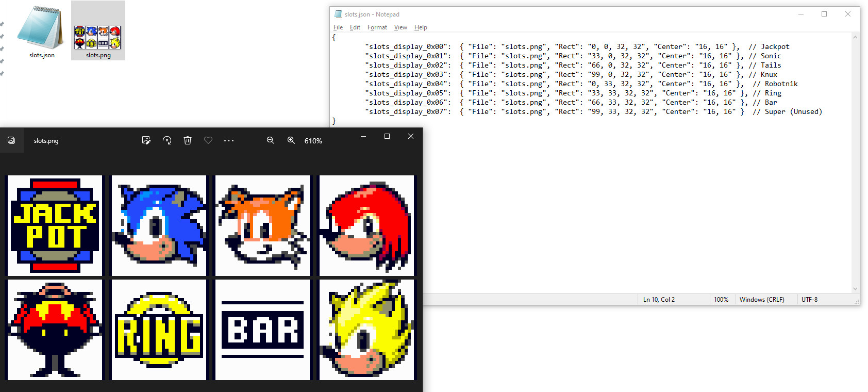This screenshot has height=392, width=868.
Task: Open the Format menu in Notepad
Action: point(377,27)
